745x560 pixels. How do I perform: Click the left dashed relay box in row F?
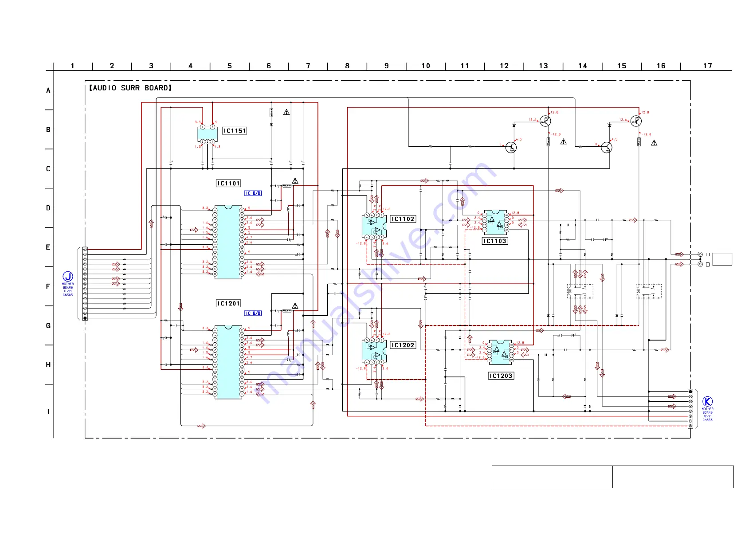point(580,291)
